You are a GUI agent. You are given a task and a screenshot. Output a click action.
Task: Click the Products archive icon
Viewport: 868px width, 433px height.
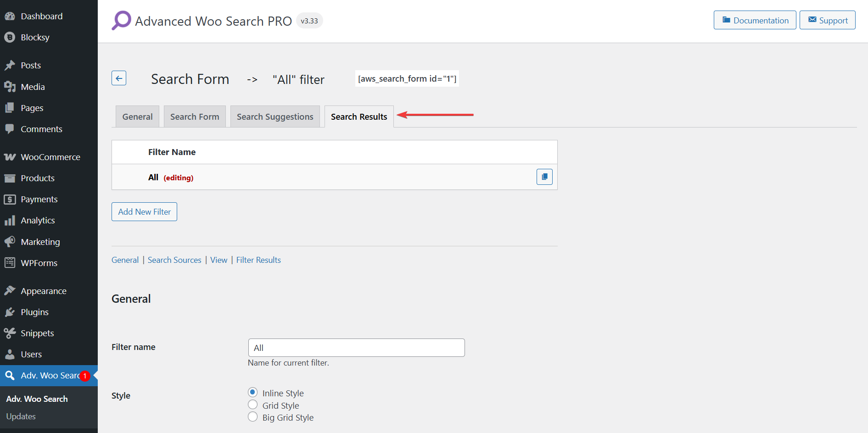[10, 178]
